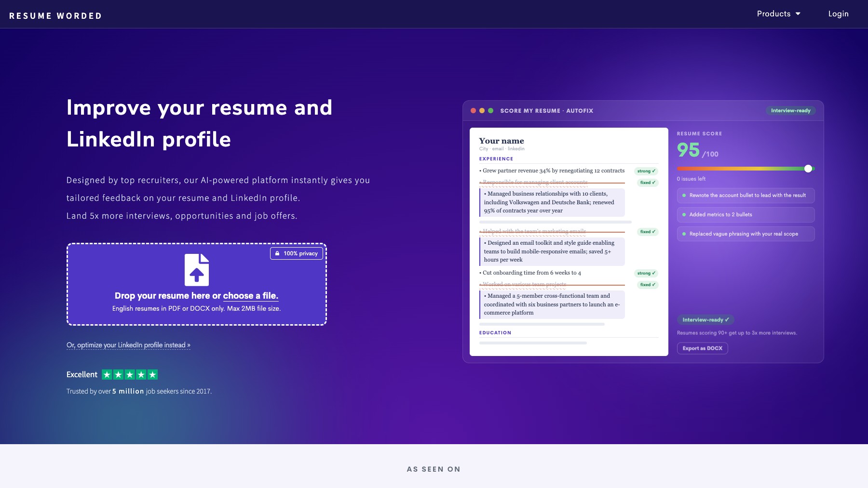The image size is (868, 488).
Task: Click the resume score slider handle
Action: click(x=808, y=169)
